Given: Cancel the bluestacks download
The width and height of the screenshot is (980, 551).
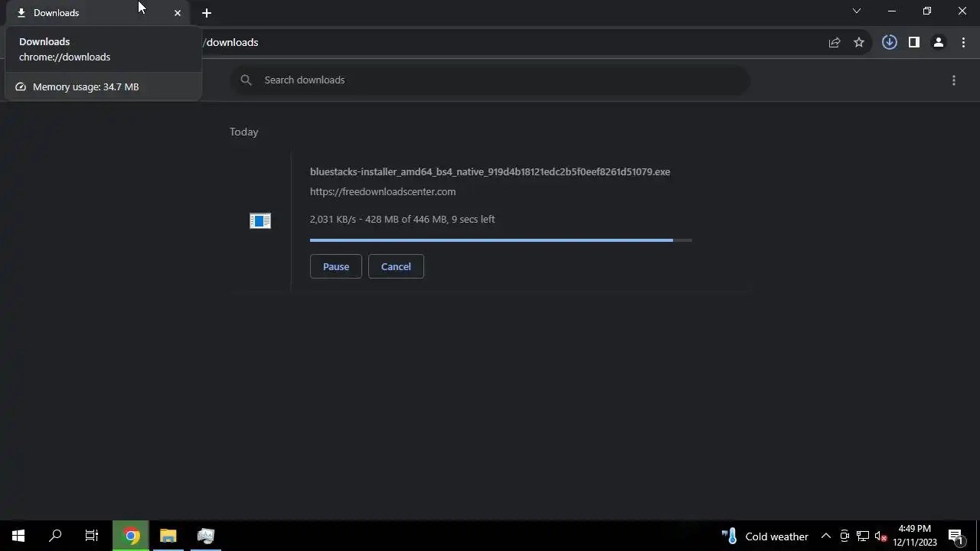Looking at the screenshot, I should (x=396, y=266).
